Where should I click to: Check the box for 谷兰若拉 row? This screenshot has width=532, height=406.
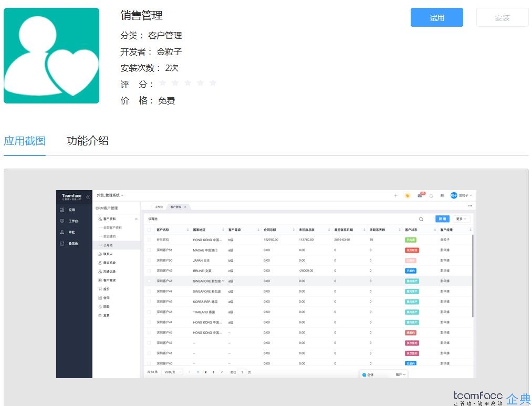tap(149, 240)
